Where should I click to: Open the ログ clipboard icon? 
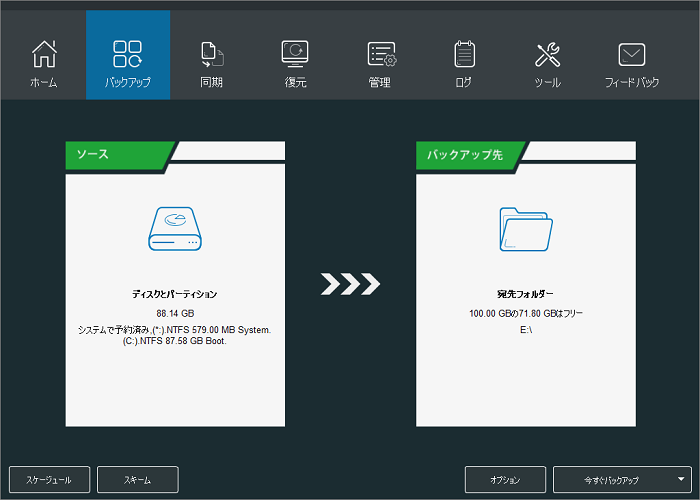[464, 54]
